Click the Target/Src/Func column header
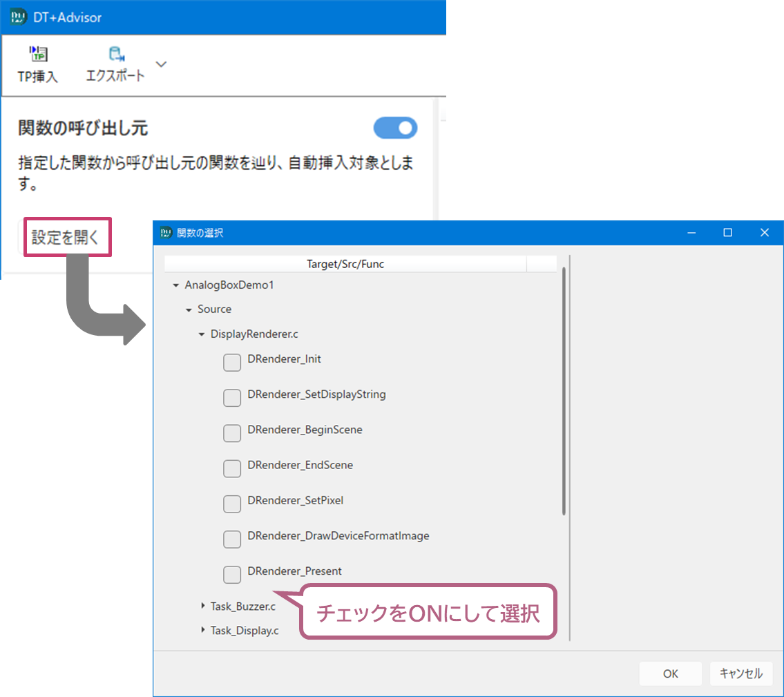The height and width of the screenshot is (697, 784). tap(345, 264)
